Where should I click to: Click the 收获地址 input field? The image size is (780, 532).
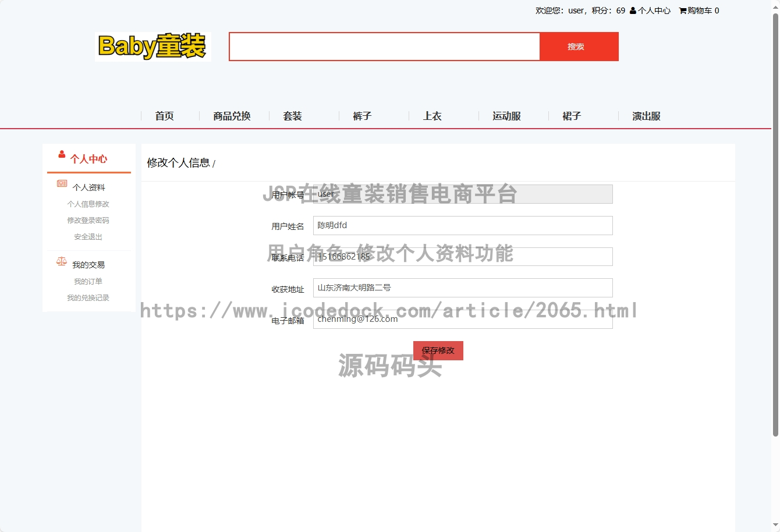point(463,288)
